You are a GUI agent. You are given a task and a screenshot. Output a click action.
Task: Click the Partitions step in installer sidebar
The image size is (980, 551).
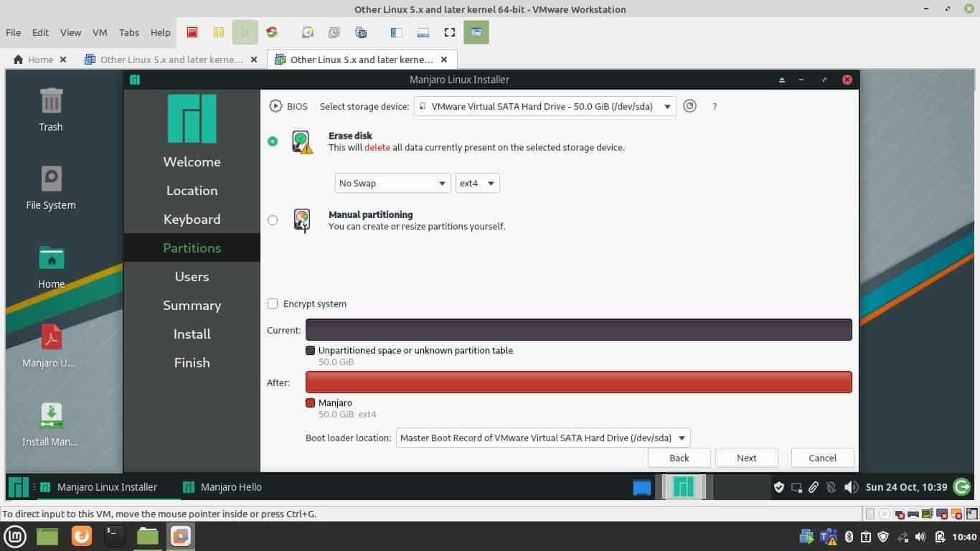pyautogui.click(x=192, y=248)
